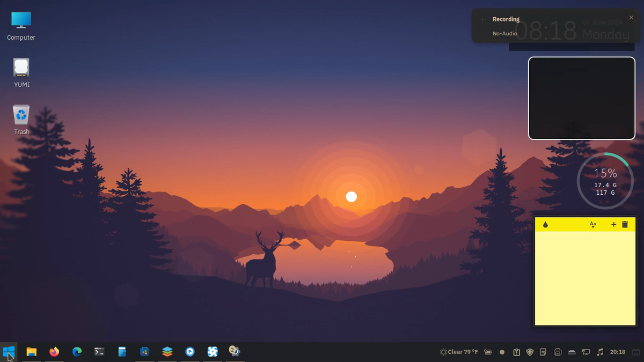Open the music player icon in the tray
Image resolution: width=644 pixels, height=362 pixels.
point(599,352)
